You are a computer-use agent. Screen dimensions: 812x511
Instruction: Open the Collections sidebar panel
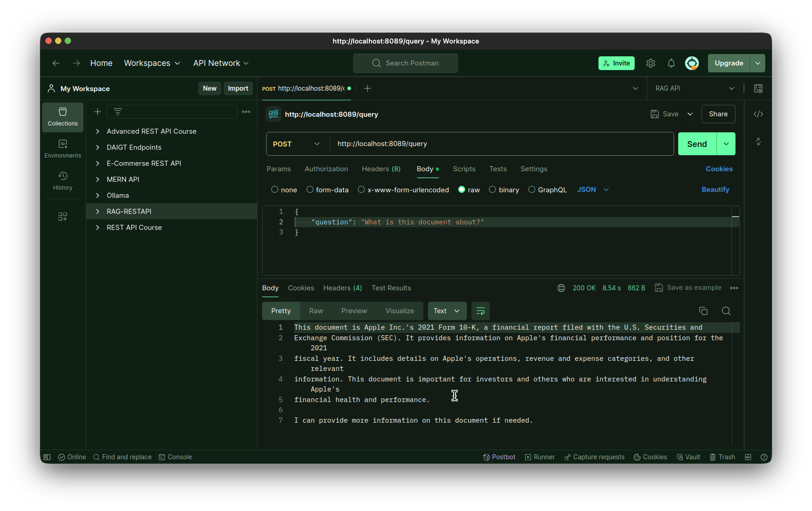click(63, 117)
